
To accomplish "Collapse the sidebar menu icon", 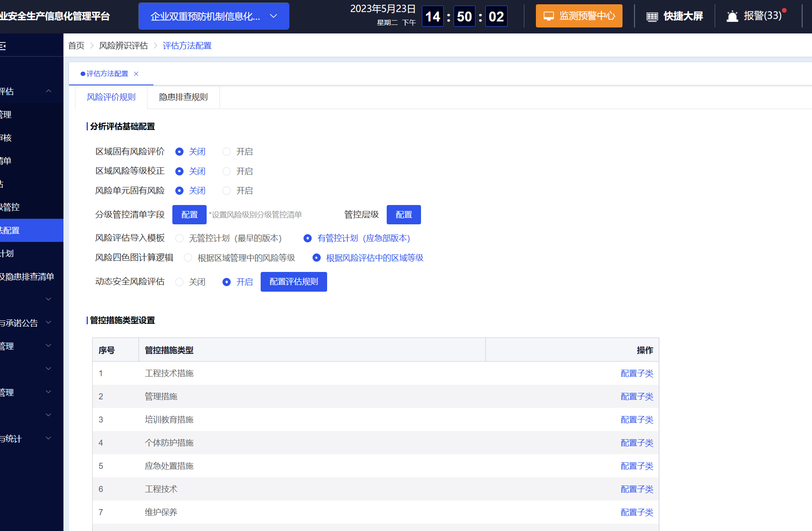I will 3,46.
